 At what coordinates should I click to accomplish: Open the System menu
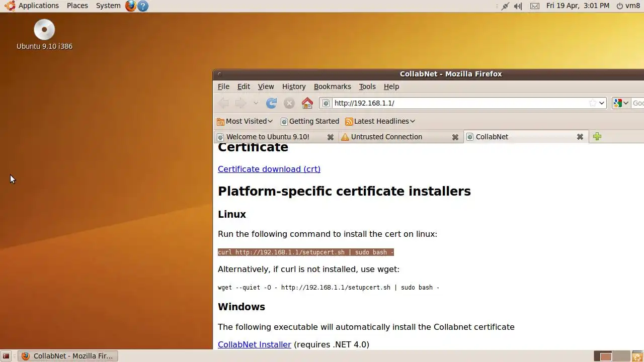[x=108, y=6]
